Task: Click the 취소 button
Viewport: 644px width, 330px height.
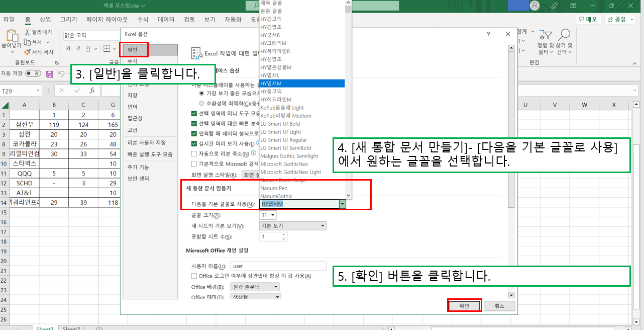Action: [499, 306]
